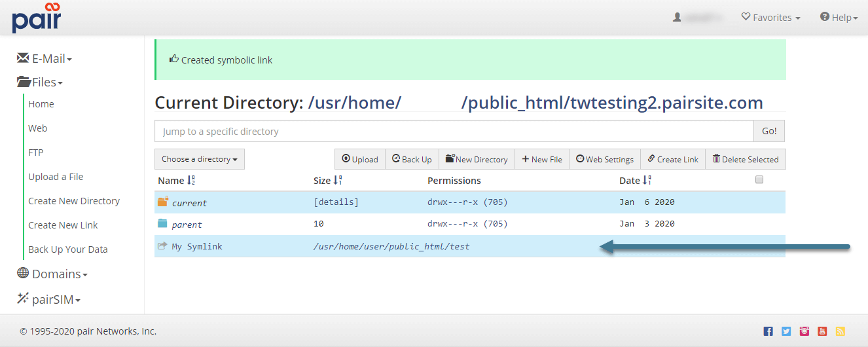The image size is (868, 347).
Task: Expand the Choose a directory dropdown
Action: pyautogui.click(x=200, y=159)
